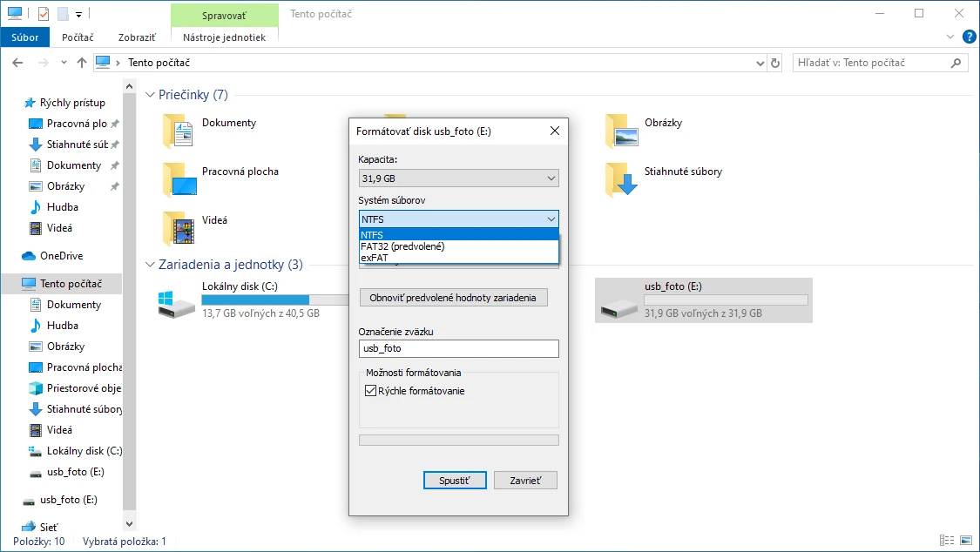The width and height of the screenshot is (980, 552).
Task: Go up one level with up arrow
Action: [x=82, y=63]
